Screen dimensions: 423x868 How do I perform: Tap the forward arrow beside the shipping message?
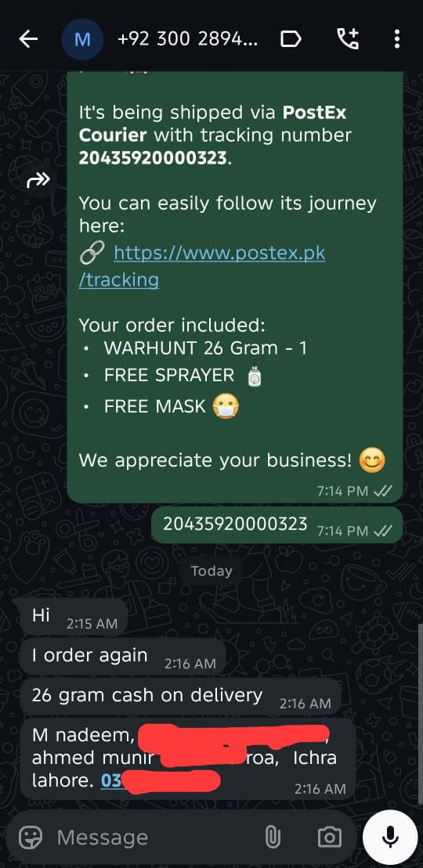(38, 180)
